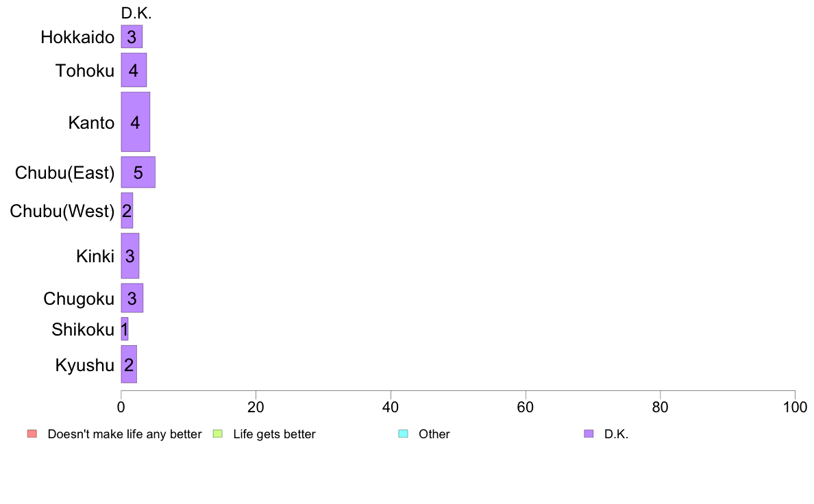Click the red Doesn't make life any better swatch

[x=32, y=434]
